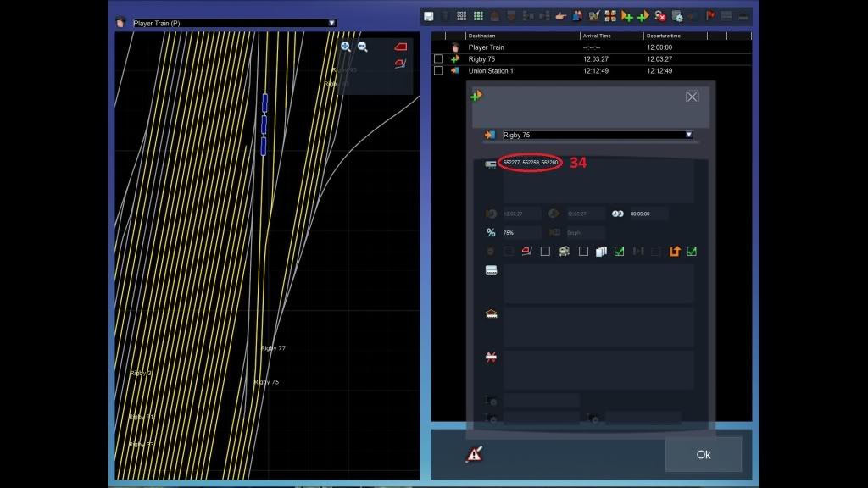
Task: Open the Player Train (P) dropdown
Action: pyautogui.click(x=331, y=23)
